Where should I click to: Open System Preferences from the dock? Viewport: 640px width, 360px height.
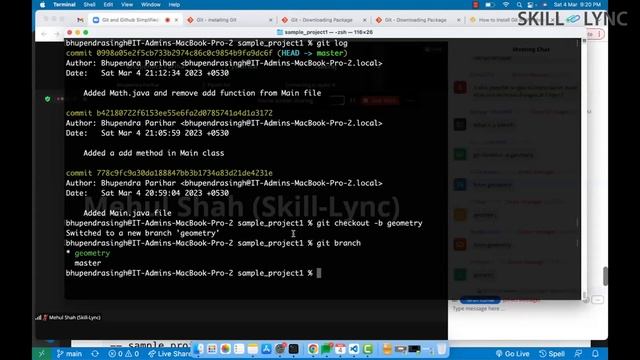pos(280,349)
